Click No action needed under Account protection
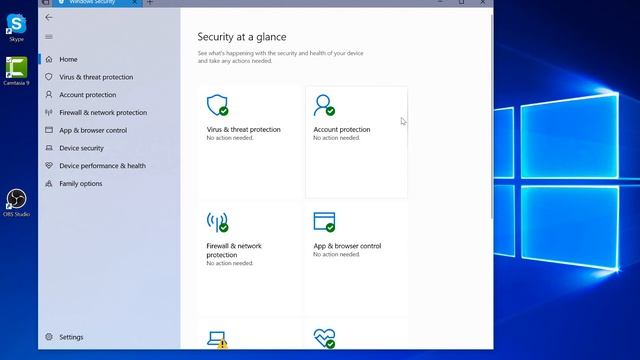The height and width of the screenshot is (360, 640). (x=336, y=138)
